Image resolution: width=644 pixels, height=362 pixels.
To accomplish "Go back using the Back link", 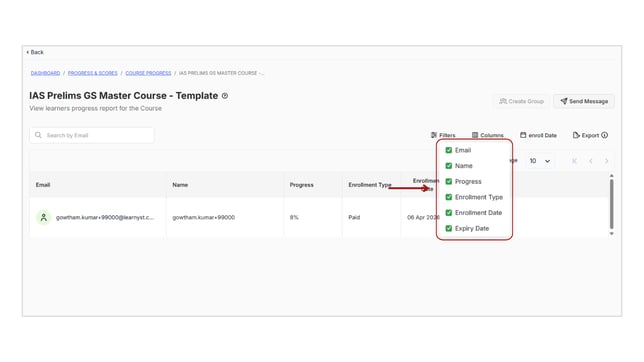I will coord(35,52).
